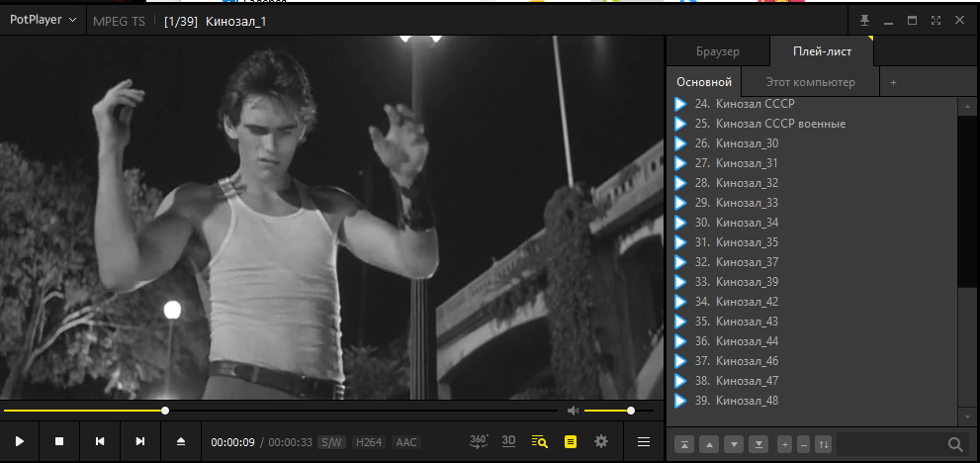Switch to the Плей-лист tab
The width and height of the screenshot is (980, 463).
pyautogui.click(x=822, y=51)
